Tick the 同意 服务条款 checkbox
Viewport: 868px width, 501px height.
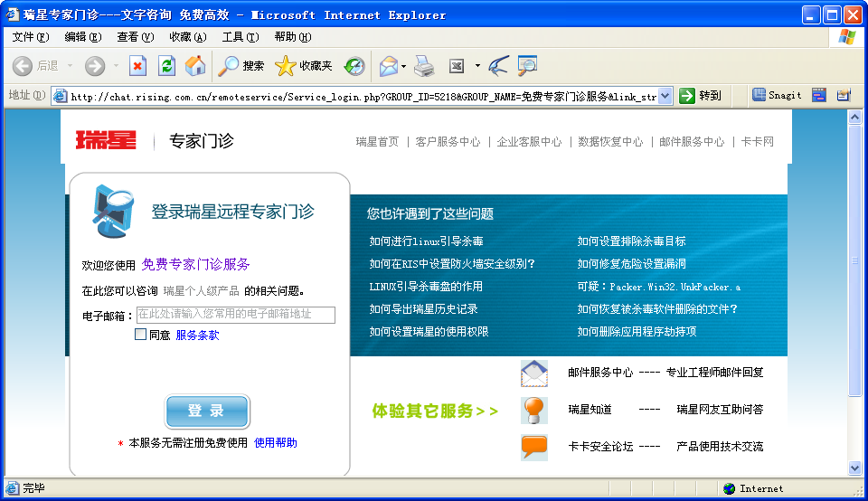[141, 335]
